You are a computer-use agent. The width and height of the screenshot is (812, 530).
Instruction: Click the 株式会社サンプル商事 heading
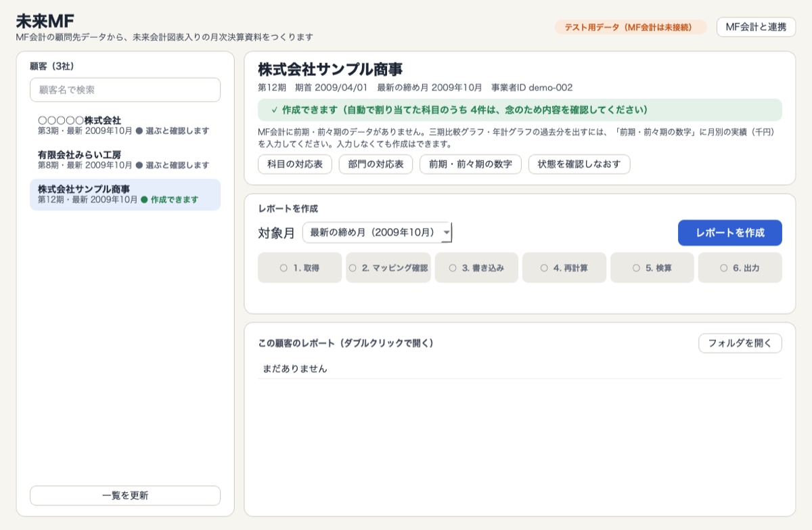(x=330, y=69)
